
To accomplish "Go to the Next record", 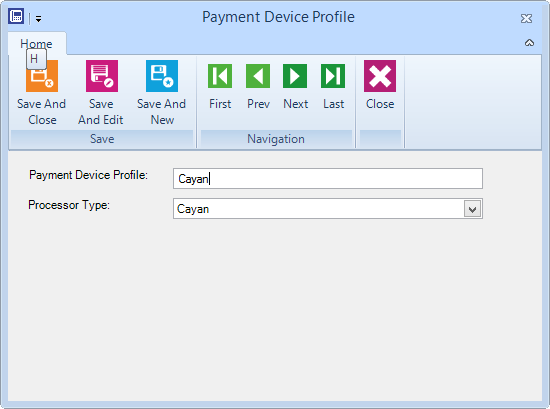I will point(295,76).
